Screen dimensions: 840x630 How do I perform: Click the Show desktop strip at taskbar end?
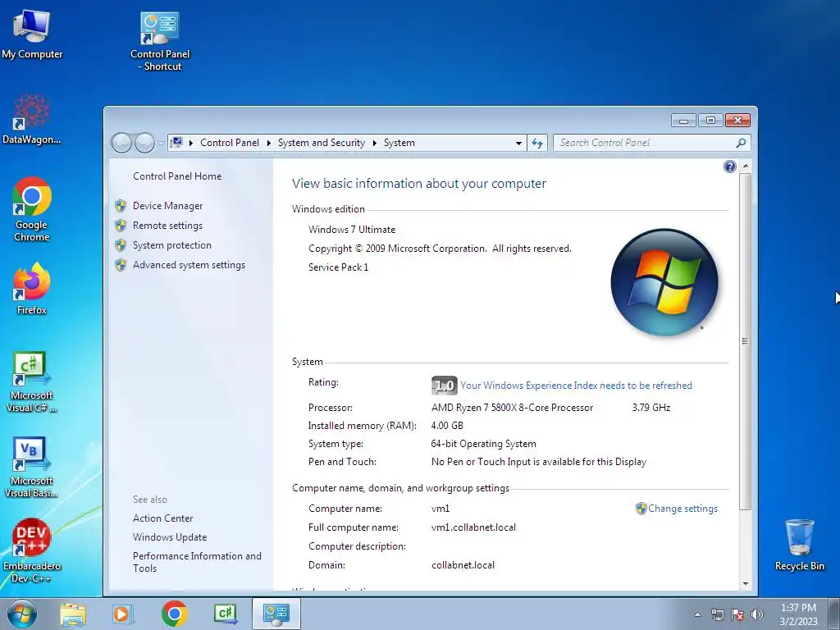tap(834, 614)
